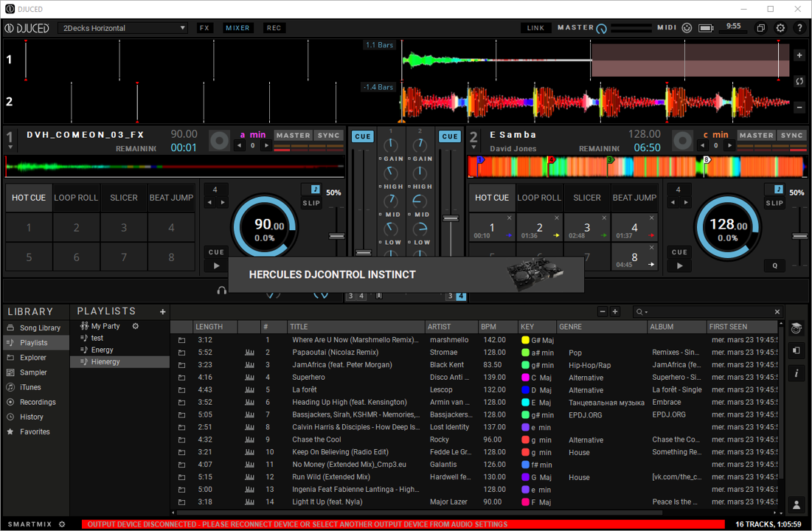Select the track Superhero by Disco Anti
The image size is (812, 531).
point(473,377)
